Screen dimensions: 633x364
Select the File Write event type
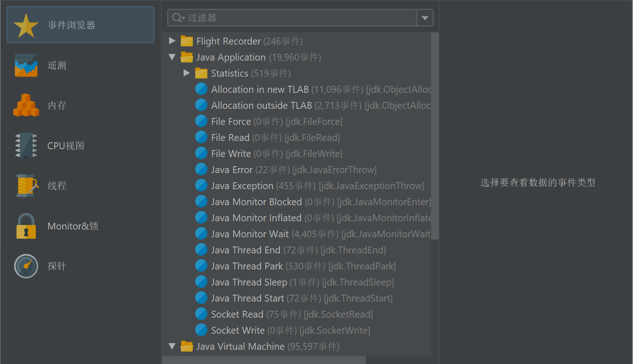pyautogui.click(x=297, y=153)
